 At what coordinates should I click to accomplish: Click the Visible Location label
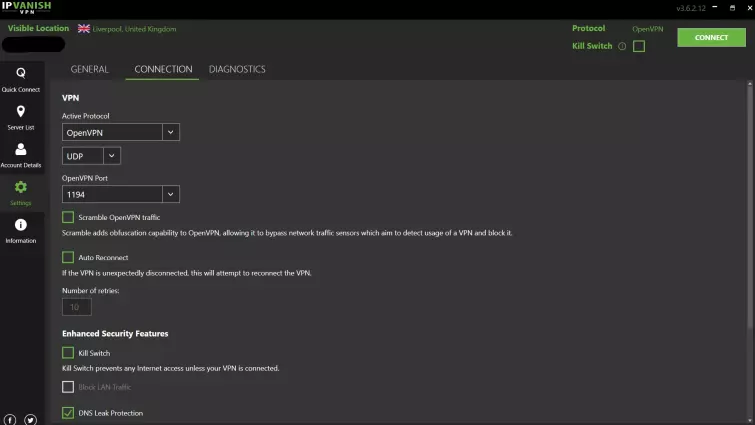pos(38,28)
